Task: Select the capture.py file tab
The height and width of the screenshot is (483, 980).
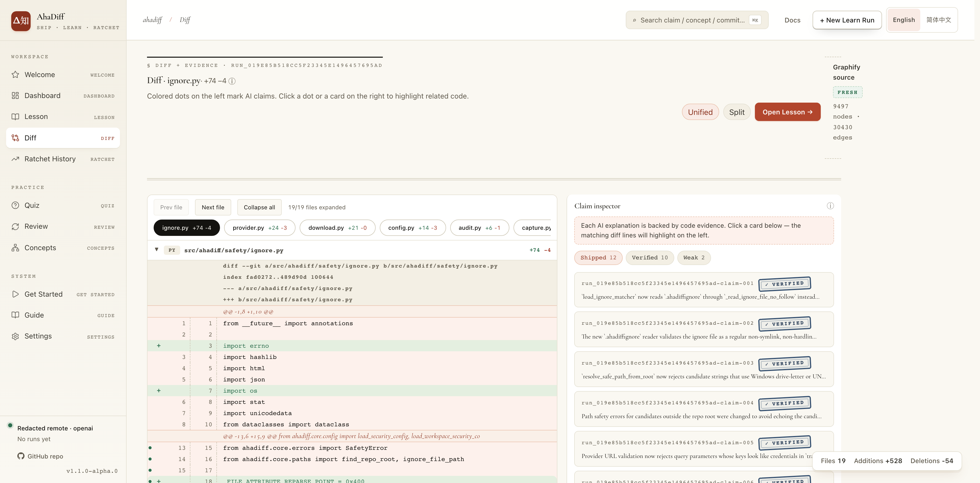Action: click(x=533, y=228)
